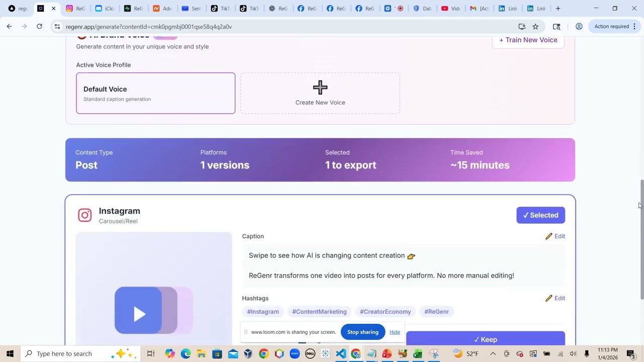
Task: Edit the Instagram hashtags
Action: coord(555,298)
